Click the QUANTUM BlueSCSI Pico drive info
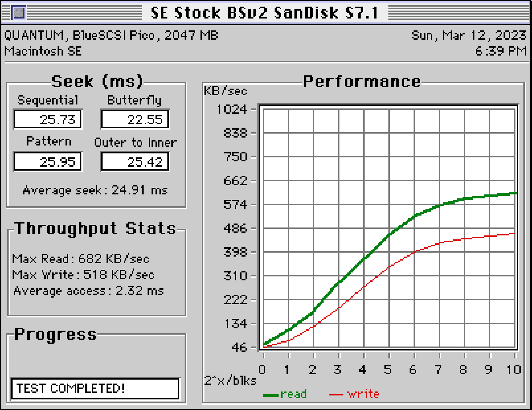Image resolution: width=532 pixels, height=410 pixels. coord(111,35)
